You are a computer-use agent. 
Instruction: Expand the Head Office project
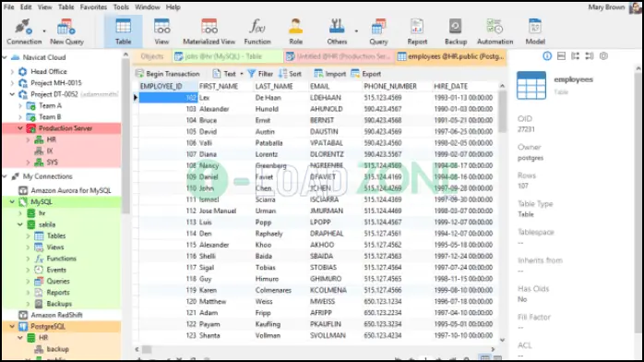tap(12, 71)
